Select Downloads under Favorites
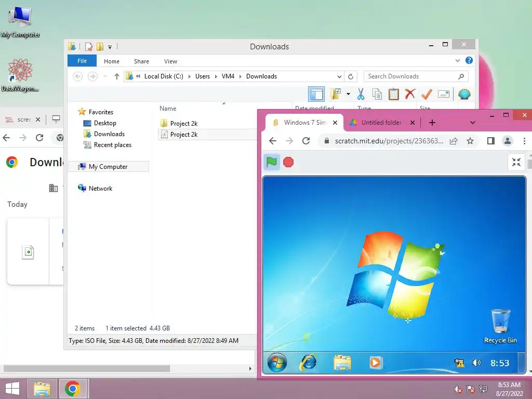The width and height of the screenshot is (532, 399). coord(109,134)
